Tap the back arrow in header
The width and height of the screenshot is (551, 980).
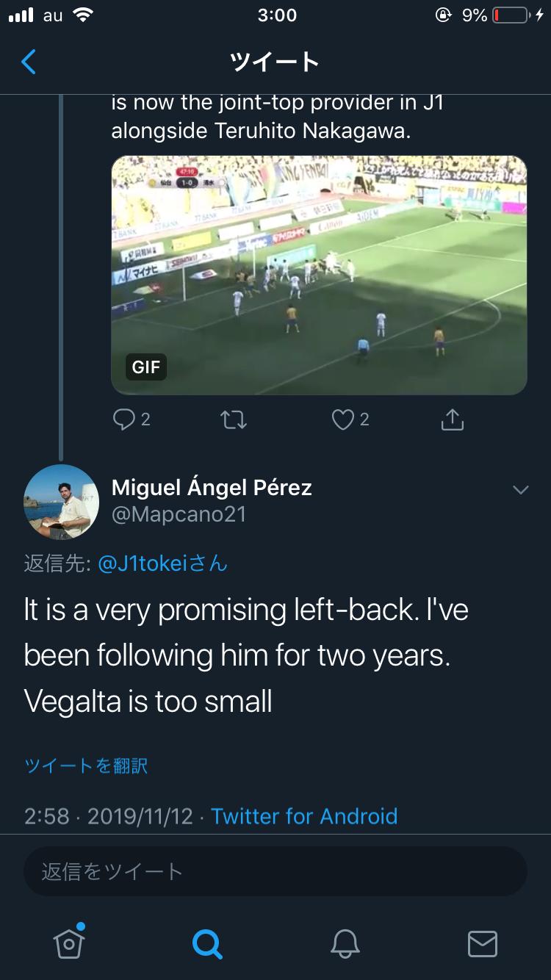pos(29,62)
